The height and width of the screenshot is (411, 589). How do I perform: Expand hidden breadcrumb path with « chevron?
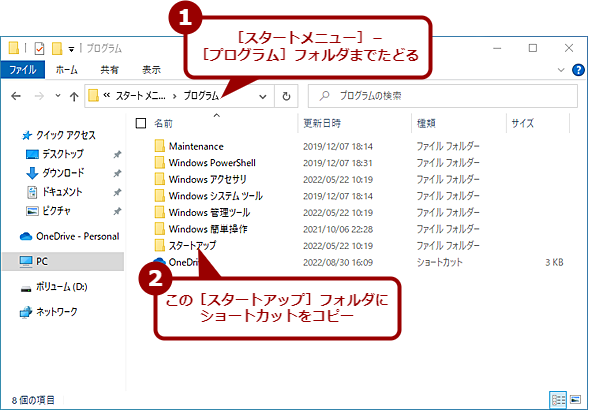click(107, 96)
